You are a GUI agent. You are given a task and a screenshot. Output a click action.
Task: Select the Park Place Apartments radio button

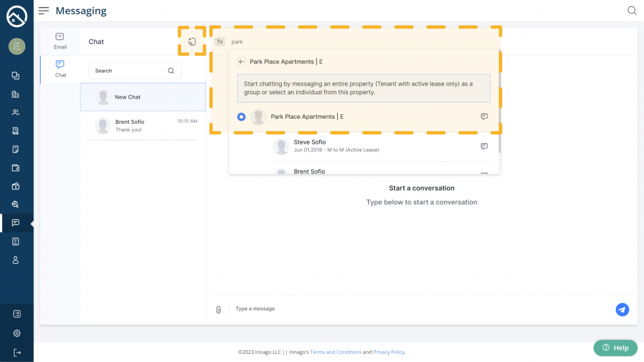coord(241,117)
